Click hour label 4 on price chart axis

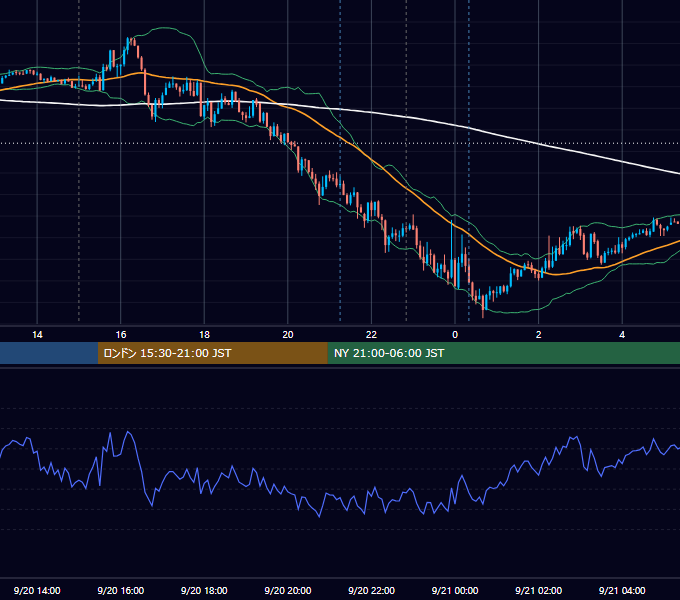[x=622, y=335]
